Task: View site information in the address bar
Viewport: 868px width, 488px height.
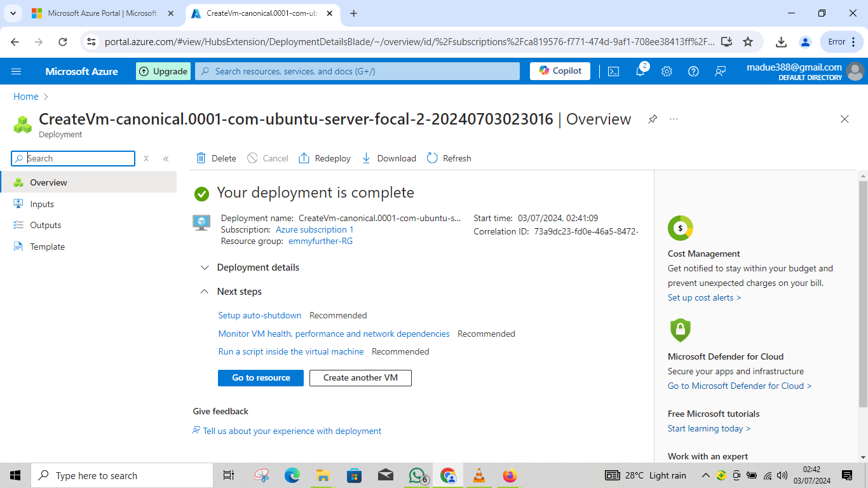Action: (x=92, y=42)
